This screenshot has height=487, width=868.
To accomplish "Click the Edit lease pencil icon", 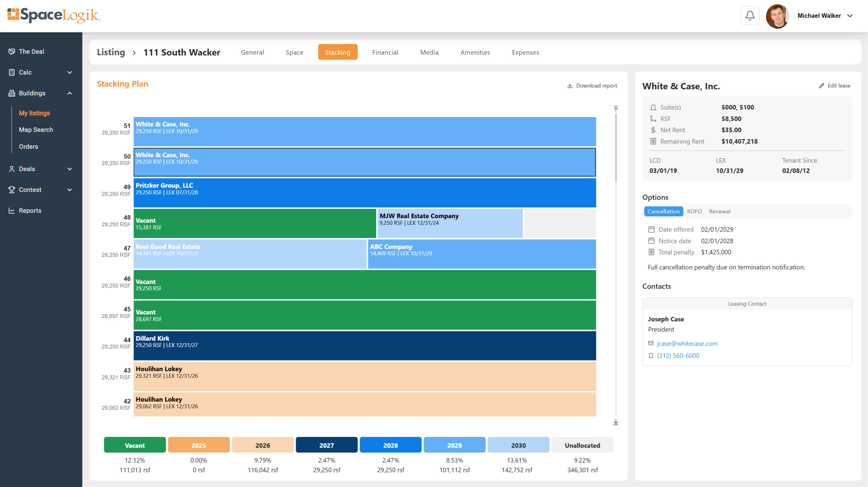I will click(x=821, y=86).
